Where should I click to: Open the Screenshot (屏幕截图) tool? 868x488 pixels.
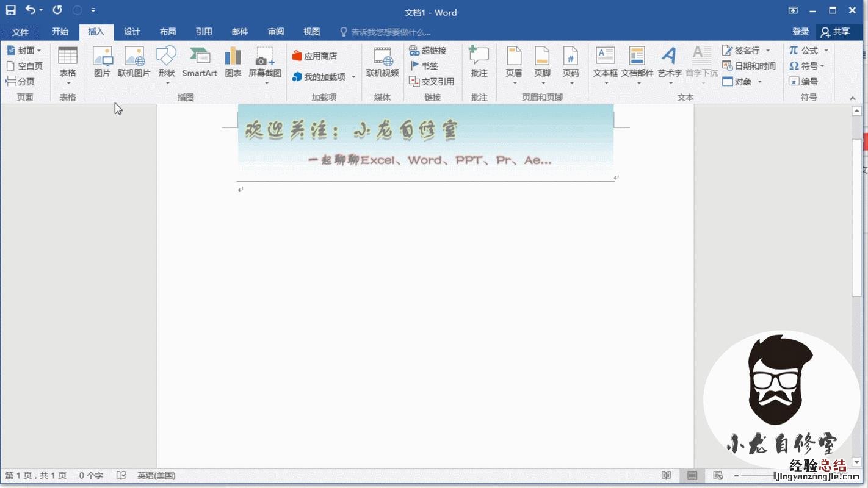[x=265, y=66]
